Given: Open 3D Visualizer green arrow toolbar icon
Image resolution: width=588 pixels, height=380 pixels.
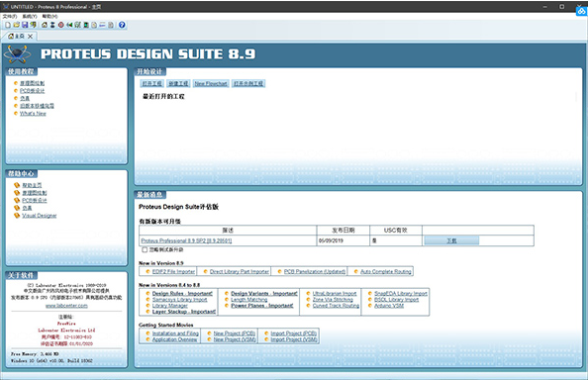Looking at the screenshot, I should [x=69, y=25].
